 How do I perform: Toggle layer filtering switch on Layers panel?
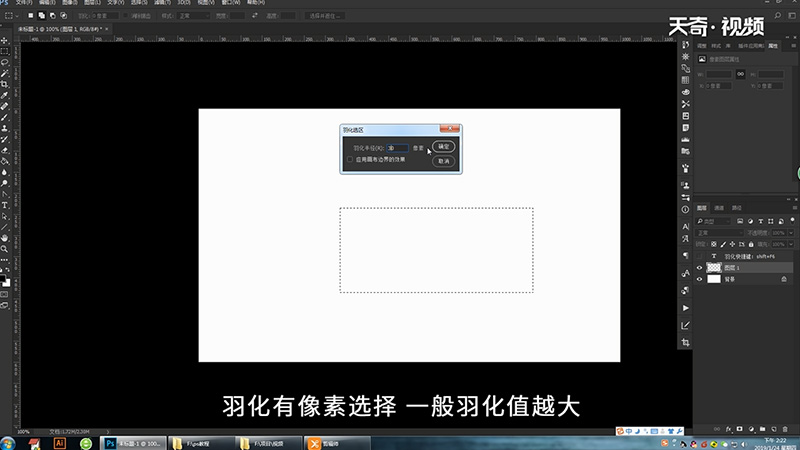point(792,221)
